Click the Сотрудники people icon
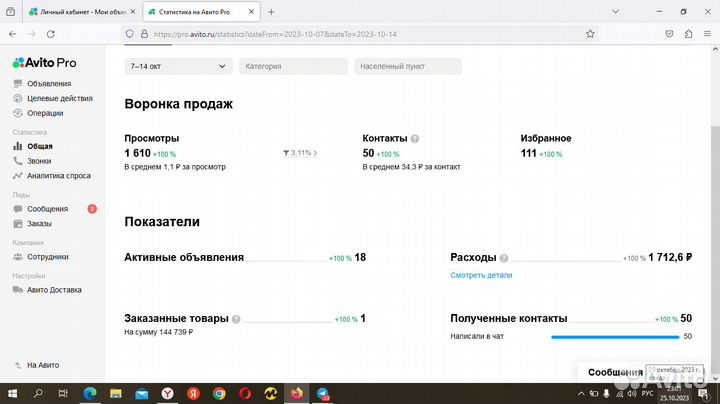Viewport: 720px width, 404px height. click(18, 257)
